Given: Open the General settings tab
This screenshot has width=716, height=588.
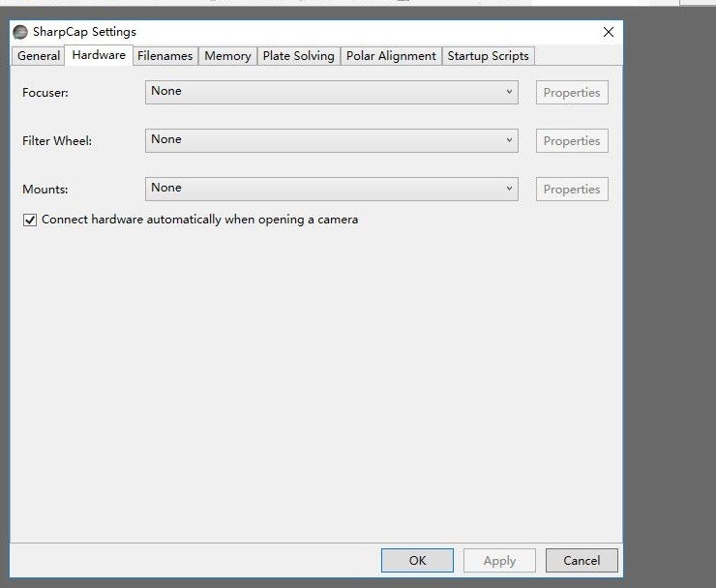Looking at the screenshot, I should coord(39,56).
